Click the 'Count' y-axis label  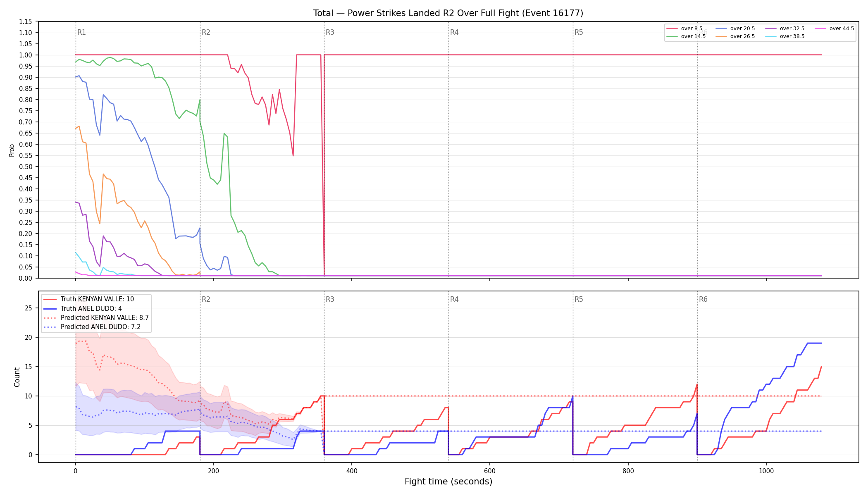click(17, 377)
